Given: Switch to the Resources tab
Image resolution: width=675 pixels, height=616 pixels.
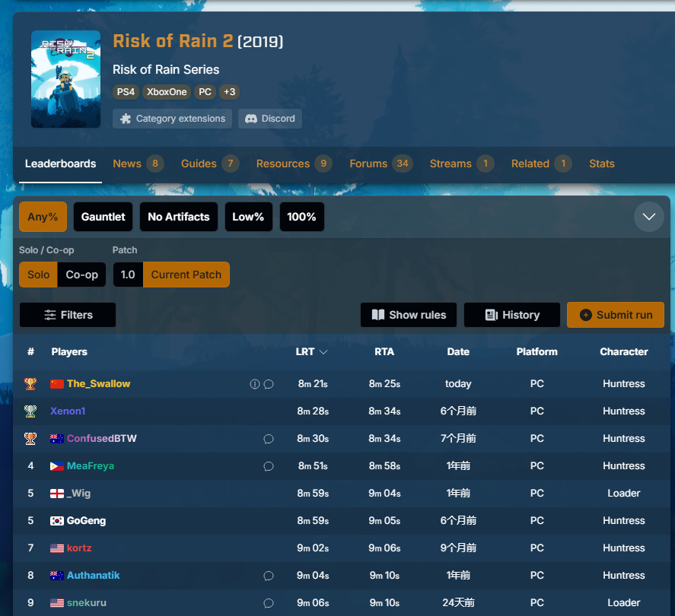Looking at the screenshot, I should click(x=294, y=164).
